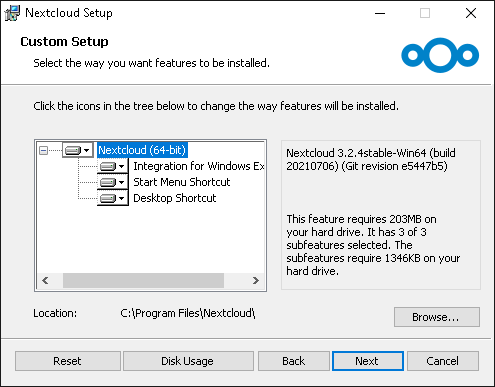Collapse the Nextcloud (64-bit) tree node
Screen dimensions: 495x387
click(43, 150)
